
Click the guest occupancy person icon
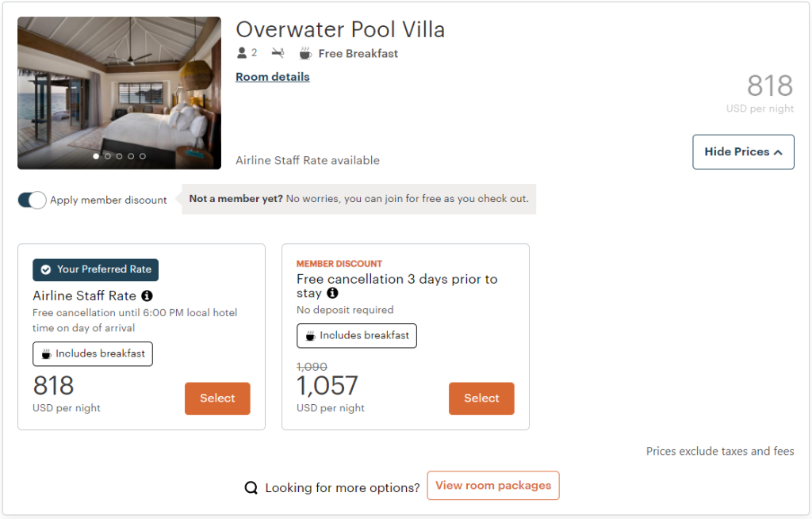coord(243,53)
